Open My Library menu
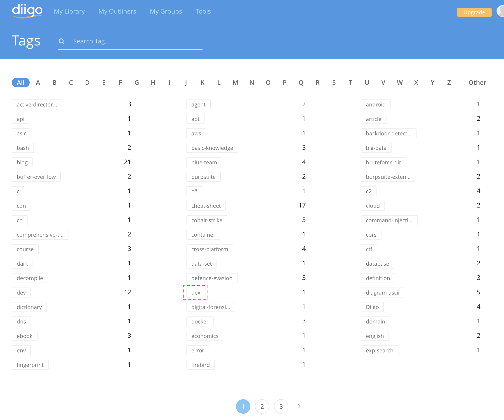 69,11
